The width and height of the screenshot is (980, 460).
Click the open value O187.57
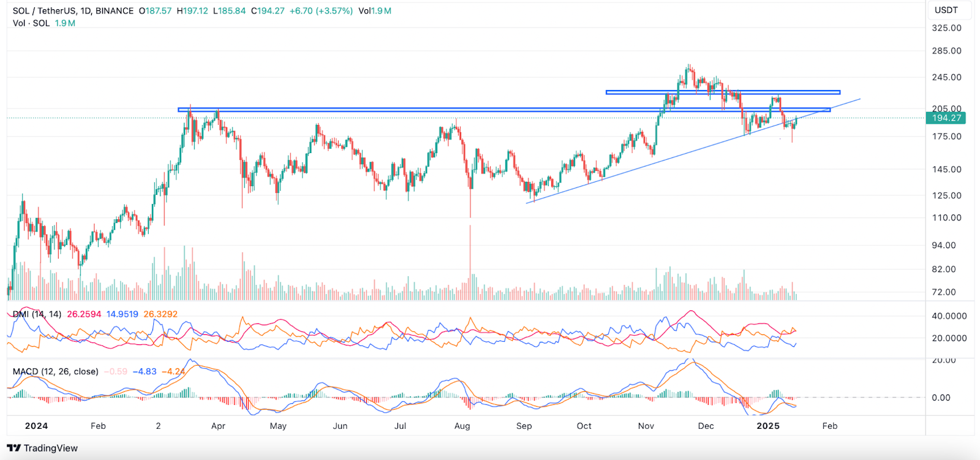tap(155, 11)
